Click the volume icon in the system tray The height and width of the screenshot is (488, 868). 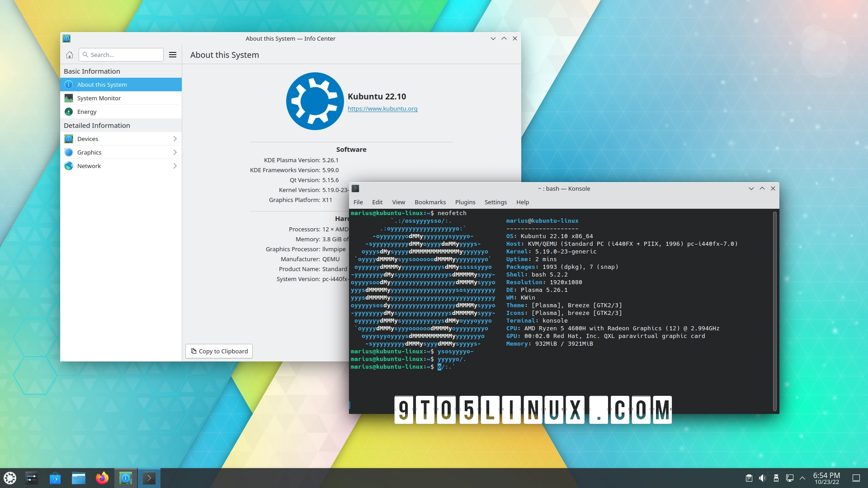763,478
